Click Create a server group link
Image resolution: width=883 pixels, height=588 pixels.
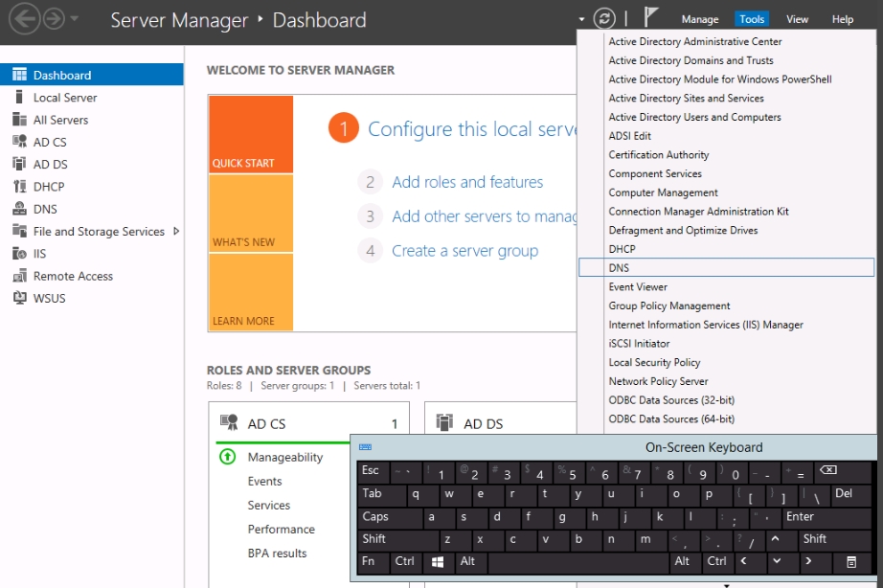[x=465, y=251]
